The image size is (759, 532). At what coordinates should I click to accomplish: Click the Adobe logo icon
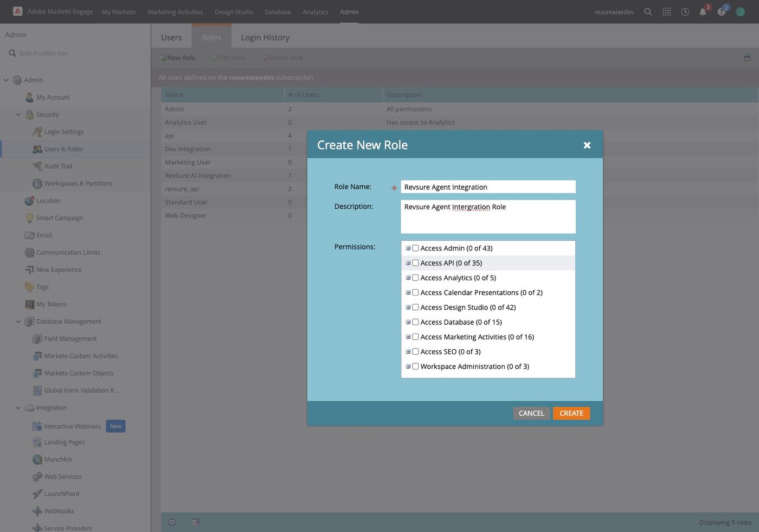(17, 11)
